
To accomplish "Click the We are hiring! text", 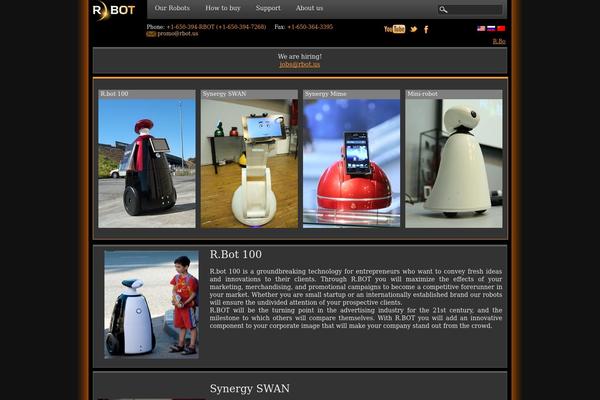I will [x=300, y=56].
